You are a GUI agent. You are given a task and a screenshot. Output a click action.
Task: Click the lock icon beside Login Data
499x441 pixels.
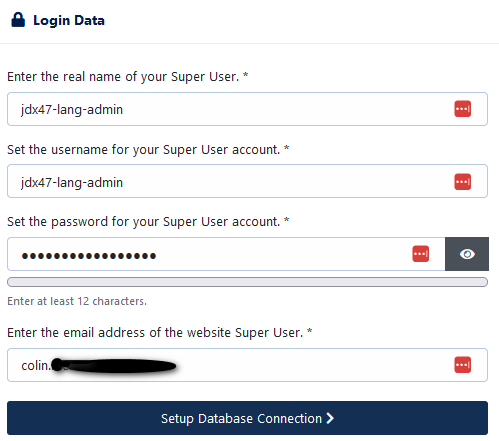pyautogui.click(x=18, y=20)
